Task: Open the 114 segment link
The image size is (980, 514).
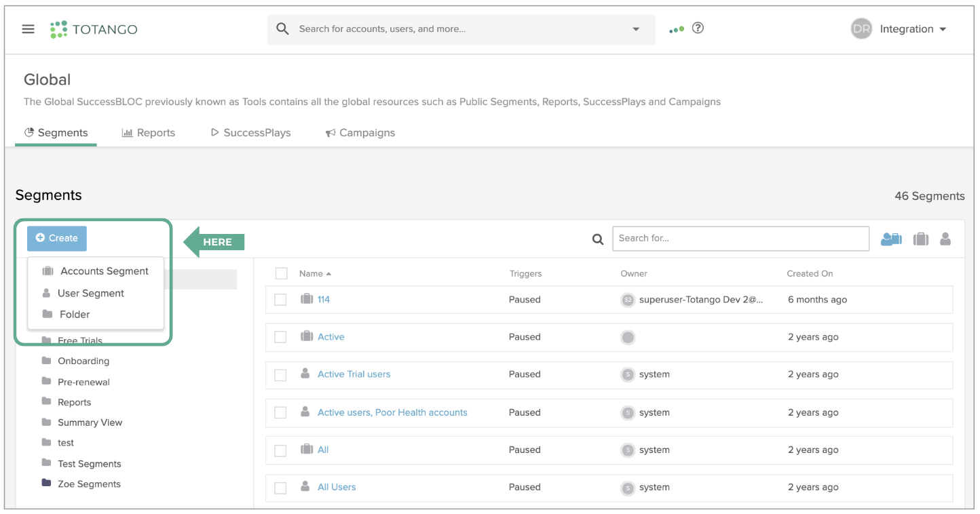Action: (x=324, y=299)
